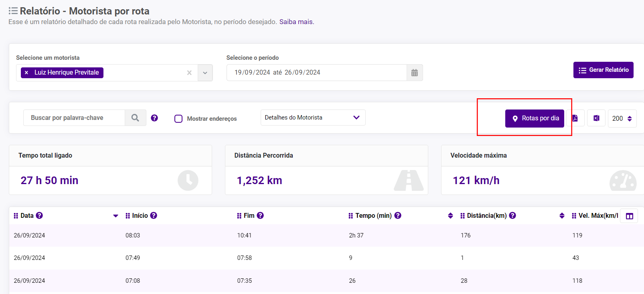644x294 pixels.
Task: Change the 200 rows-per-page selector
Action: pyautogui.click(x=622, y=119)
